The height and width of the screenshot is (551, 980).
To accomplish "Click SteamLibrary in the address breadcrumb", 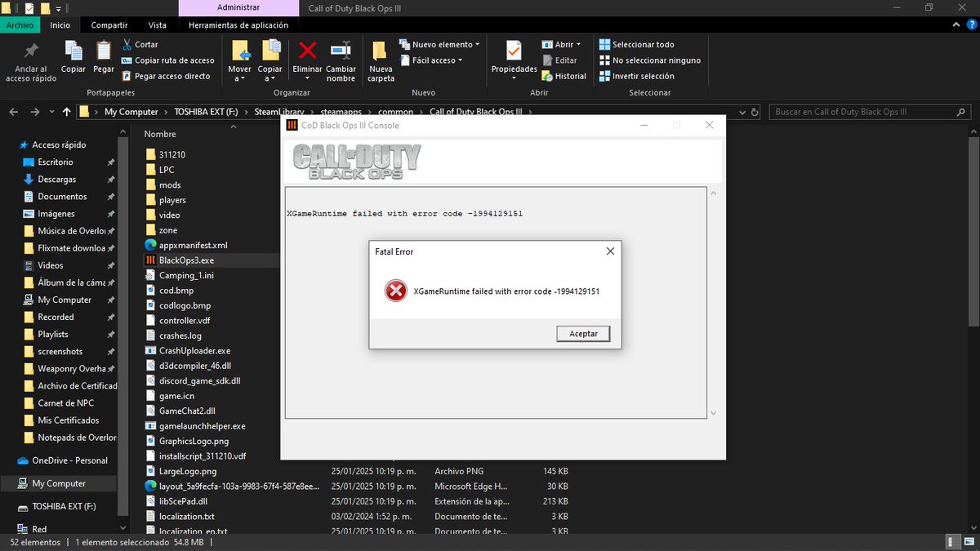I will [278, 112].
